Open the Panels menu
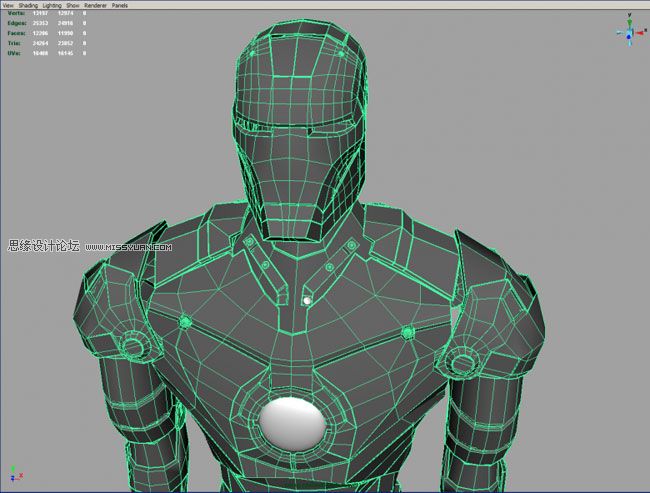650x493 pixels. pos(120,5)
